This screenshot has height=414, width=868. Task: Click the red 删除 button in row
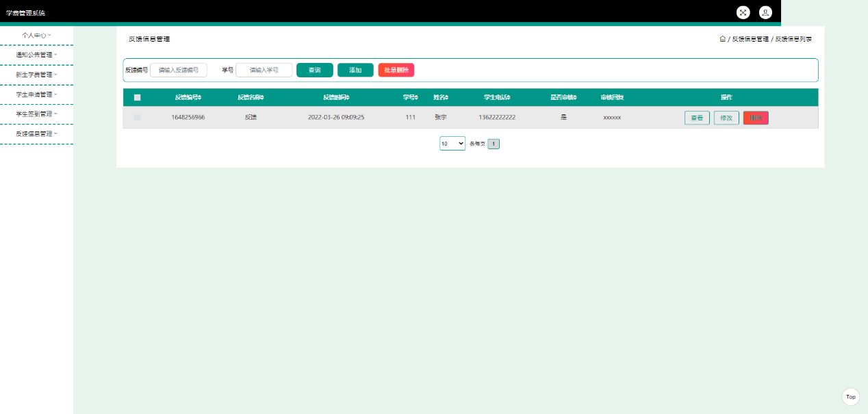click(x=756, y=118)
